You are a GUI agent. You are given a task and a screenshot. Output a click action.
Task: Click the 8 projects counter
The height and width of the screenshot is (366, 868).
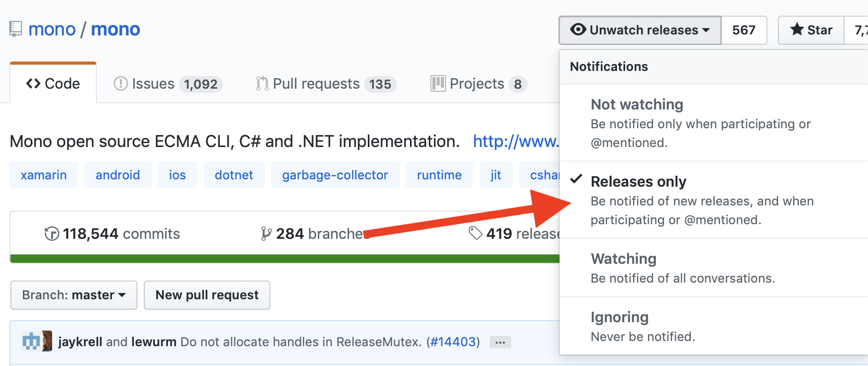(518, 84)
